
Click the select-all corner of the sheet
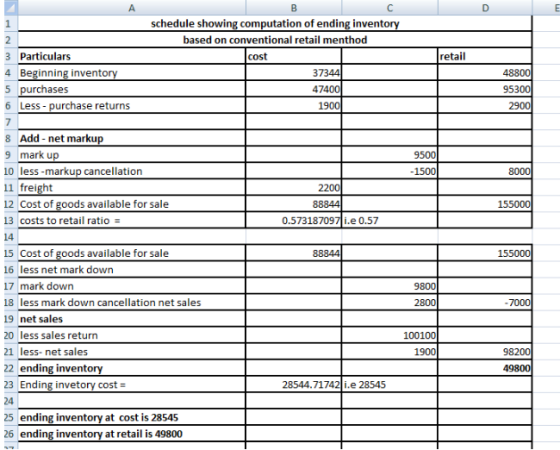(11, 8)
